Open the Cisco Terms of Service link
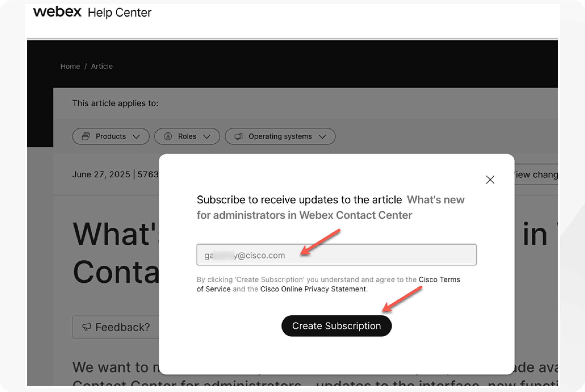The image size is (585, 392). click(x=328, y=284)
